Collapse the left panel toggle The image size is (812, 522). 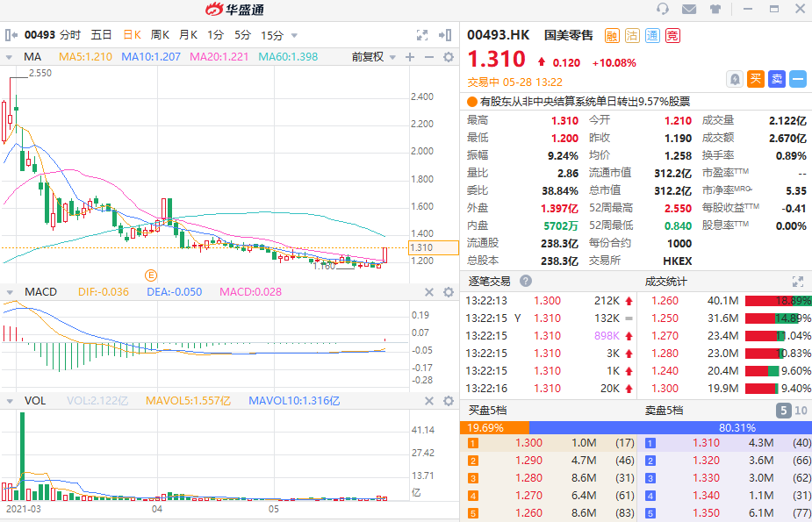tap(11, 35)
